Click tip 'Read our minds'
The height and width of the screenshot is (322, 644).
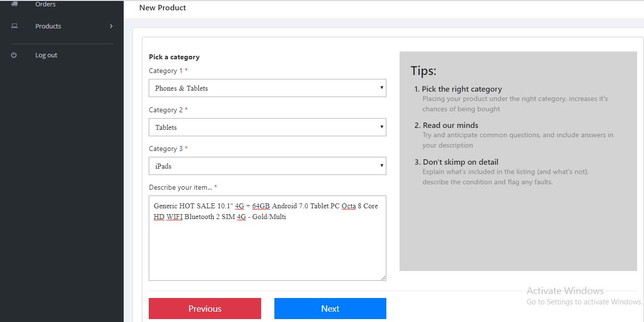(450, 125)
